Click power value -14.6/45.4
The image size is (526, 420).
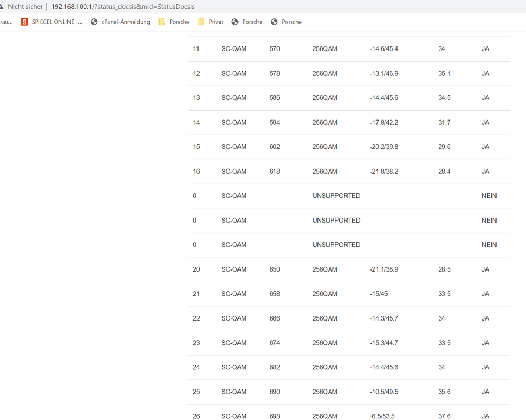pyautogui.click(x=384, y=49)
